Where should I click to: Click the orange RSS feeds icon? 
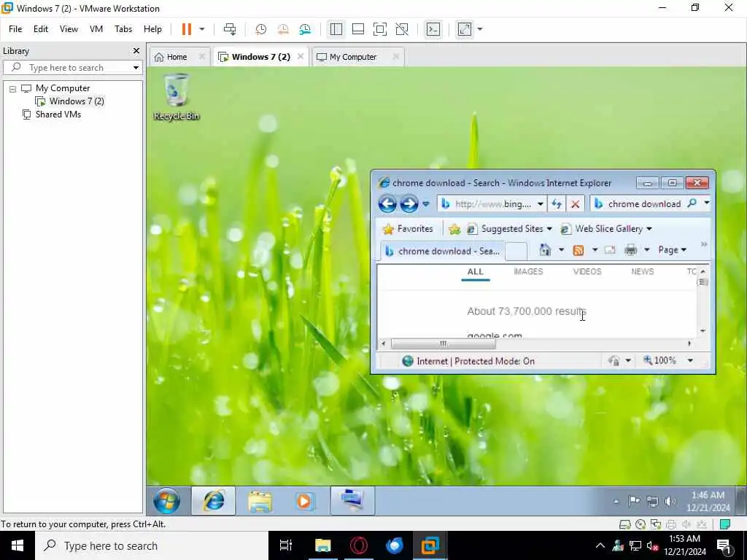point(578,250)
